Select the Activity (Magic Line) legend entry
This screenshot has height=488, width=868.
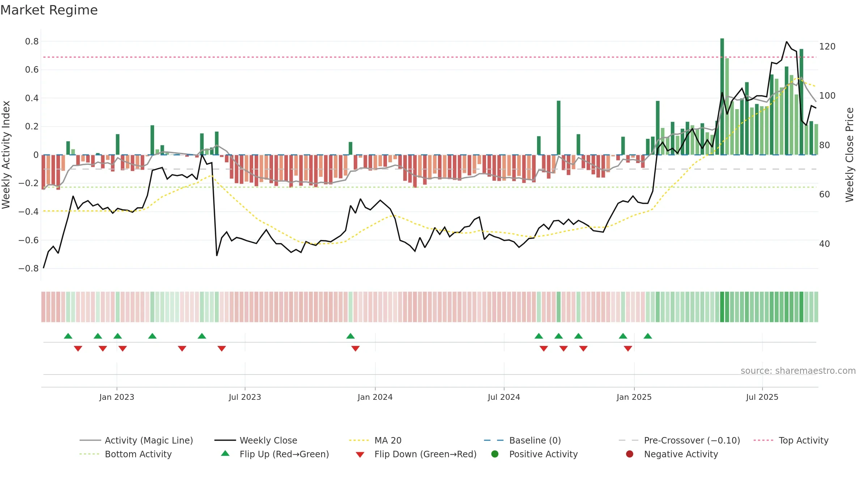coord(136,440)
